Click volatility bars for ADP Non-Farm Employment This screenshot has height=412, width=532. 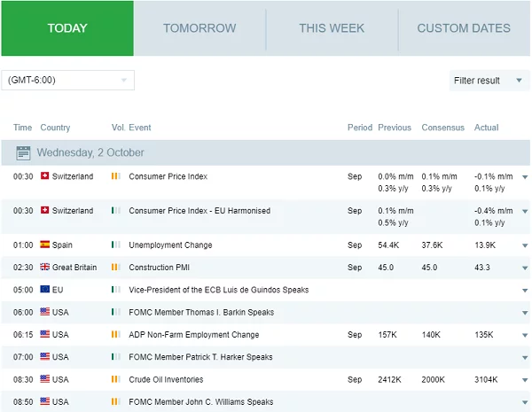[115, 334]
